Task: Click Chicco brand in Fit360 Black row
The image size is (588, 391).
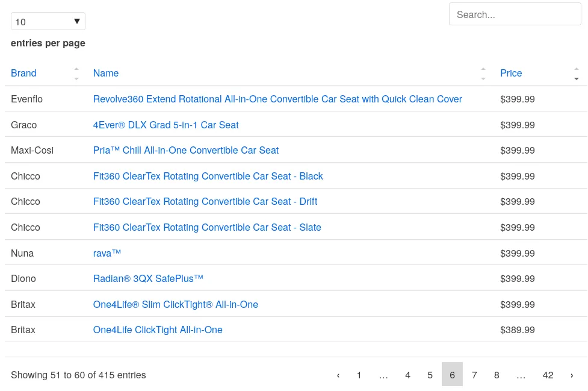Action: (x=25, y=177)
